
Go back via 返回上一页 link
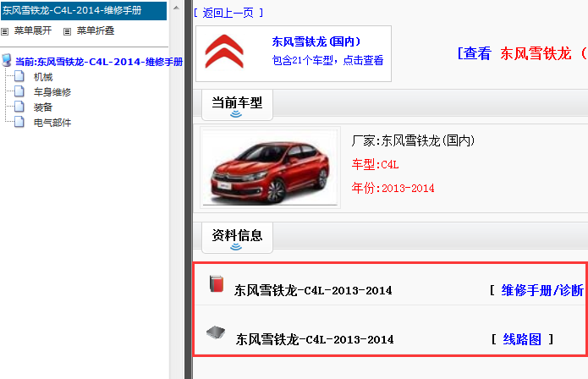click(228, 14)
